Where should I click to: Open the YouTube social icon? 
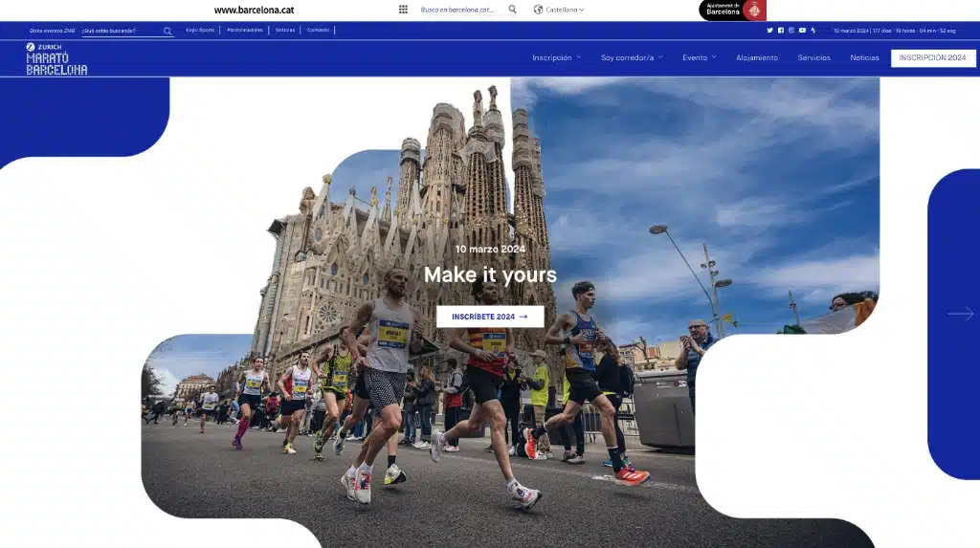tap(802, 31)
